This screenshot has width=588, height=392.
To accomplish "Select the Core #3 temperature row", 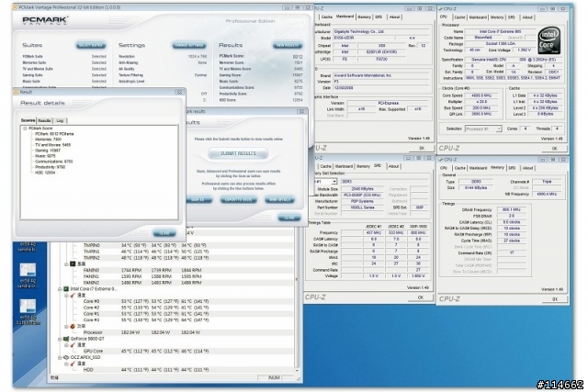I will [173, 320].
